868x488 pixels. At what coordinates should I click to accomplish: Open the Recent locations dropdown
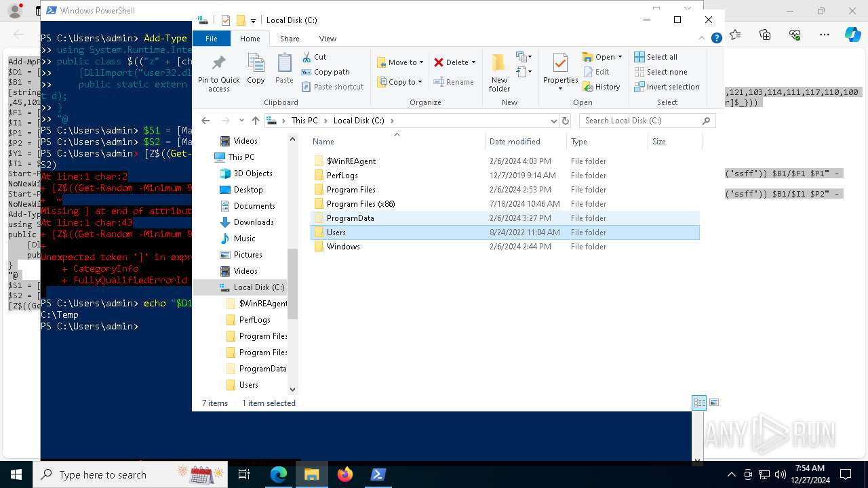point(241,121)
